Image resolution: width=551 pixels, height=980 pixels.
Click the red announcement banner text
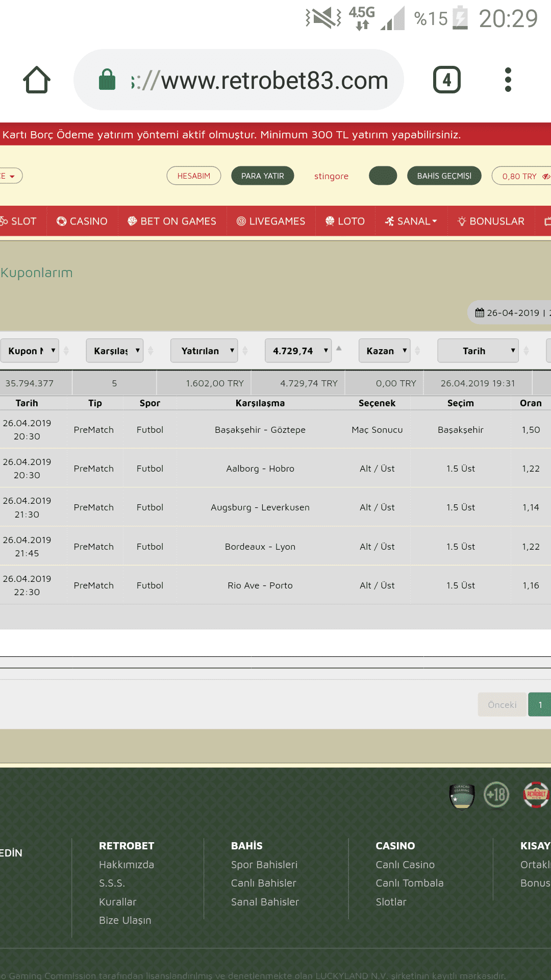[232, 135]
